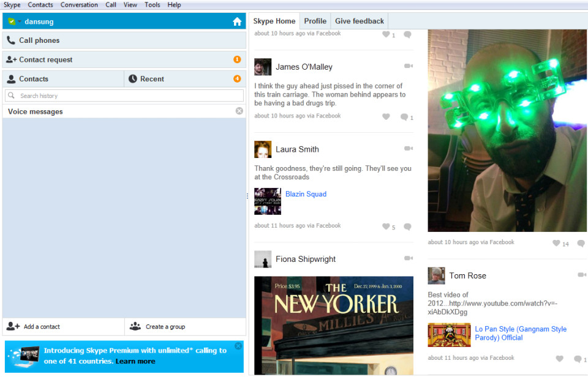The height and width of the screenshot is (377, 588).
Task: Open the Help menu
Action: click(174, 5)
